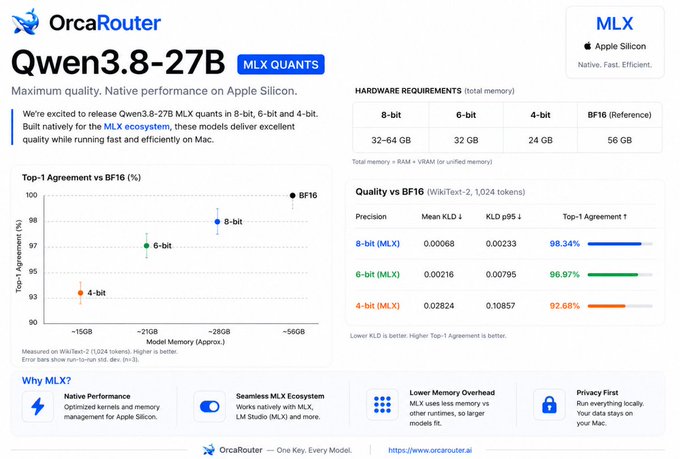The width and height of the screenshot is (680, 459).
Task: Click the black BF16 data point
Action: tap(292, 196)
